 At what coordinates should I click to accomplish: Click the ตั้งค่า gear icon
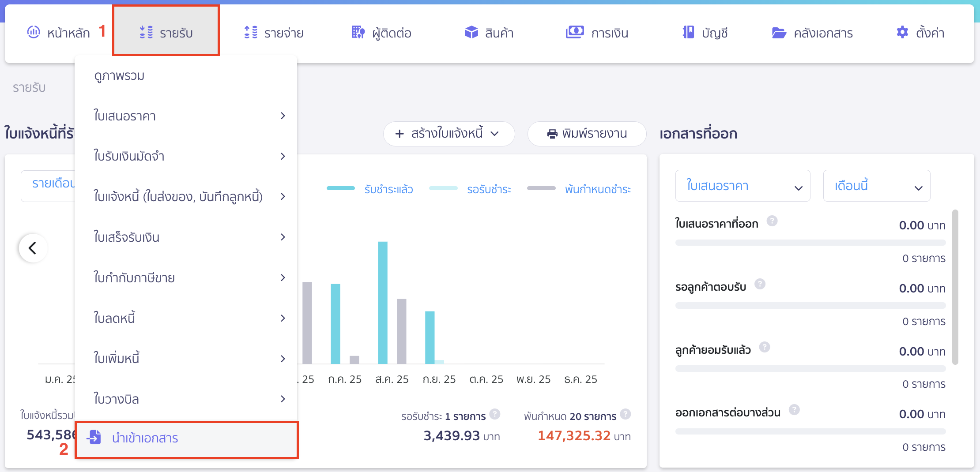902,32
